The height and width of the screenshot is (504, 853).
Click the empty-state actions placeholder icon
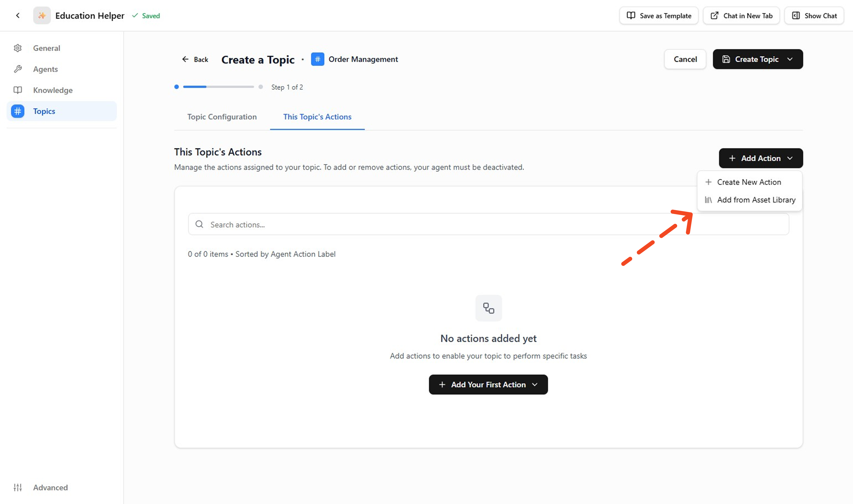[488, 308]
